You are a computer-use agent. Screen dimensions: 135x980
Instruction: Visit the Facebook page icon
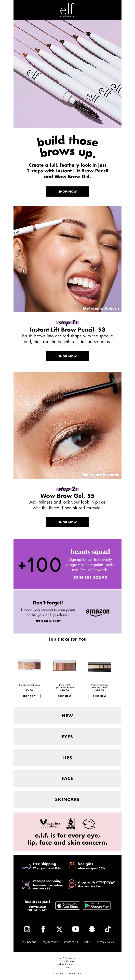point(43,929)
